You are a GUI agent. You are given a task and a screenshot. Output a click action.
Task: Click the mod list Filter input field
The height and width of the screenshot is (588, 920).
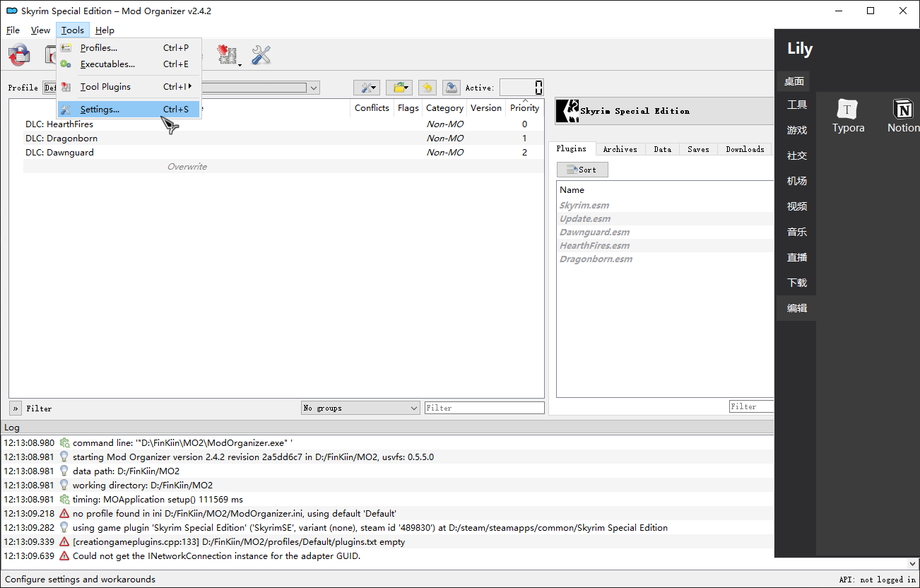pos(485,408)
